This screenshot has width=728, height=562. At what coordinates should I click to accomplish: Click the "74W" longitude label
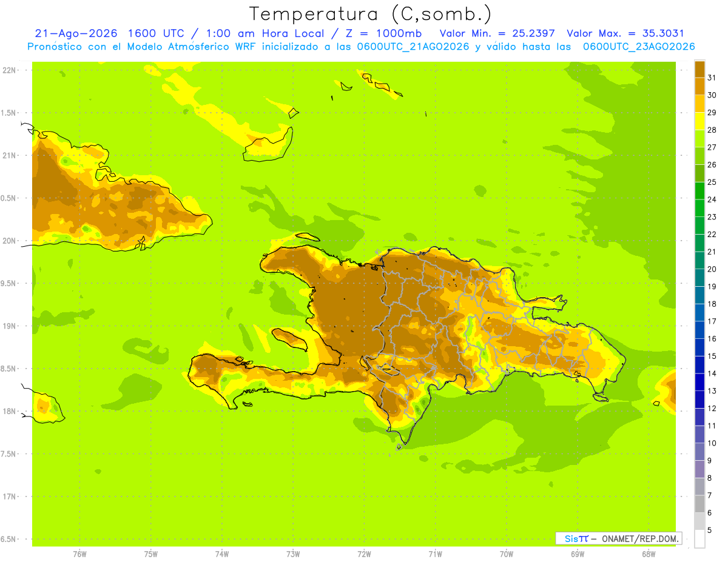click(222, 554)
